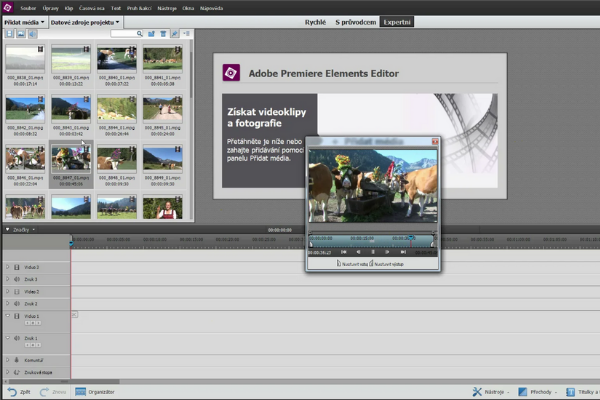Select the Expertní mode tab
The image size is (600, 400).
tap(397, 22)
